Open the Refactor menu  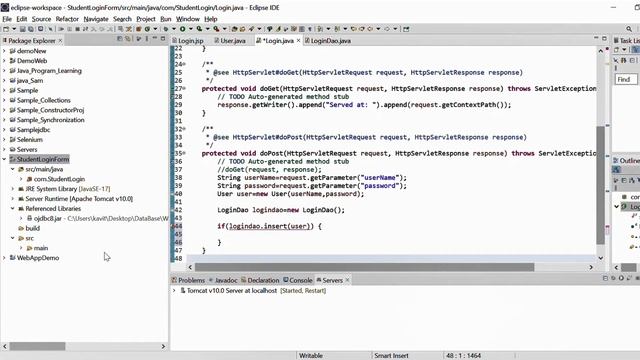pos(67,19)
